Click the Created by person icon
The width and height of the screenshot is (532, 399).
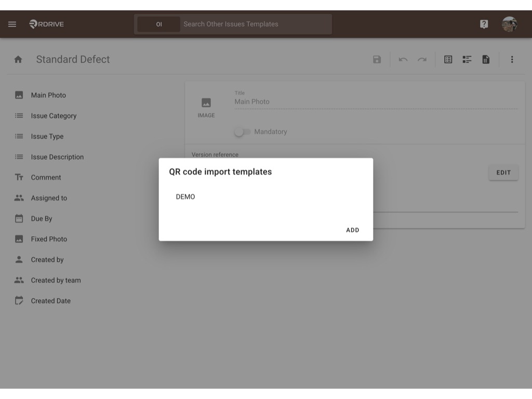pos(19,260)
